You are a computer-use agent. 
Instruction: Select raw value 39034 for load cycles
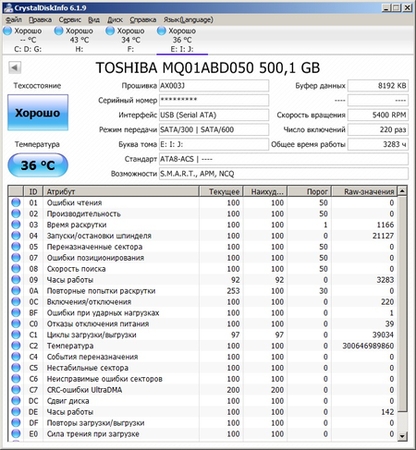coord(383,335)
